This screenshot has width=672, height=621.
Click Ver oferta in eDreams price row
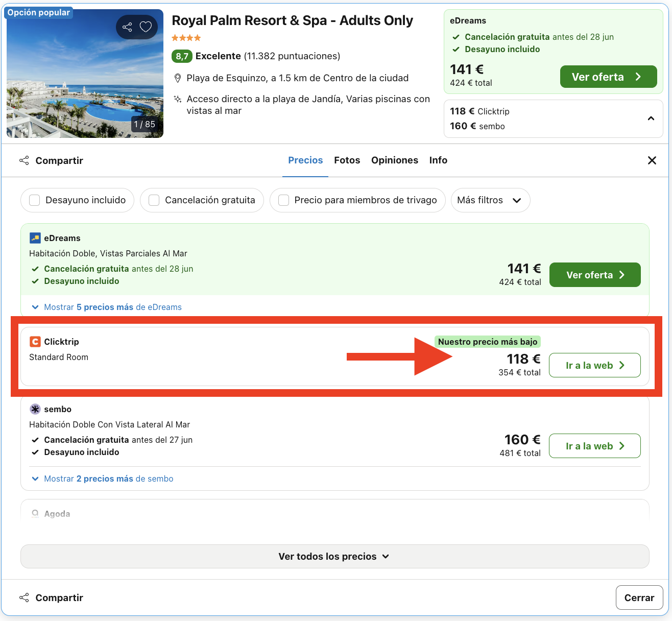(x=595, y=275)
